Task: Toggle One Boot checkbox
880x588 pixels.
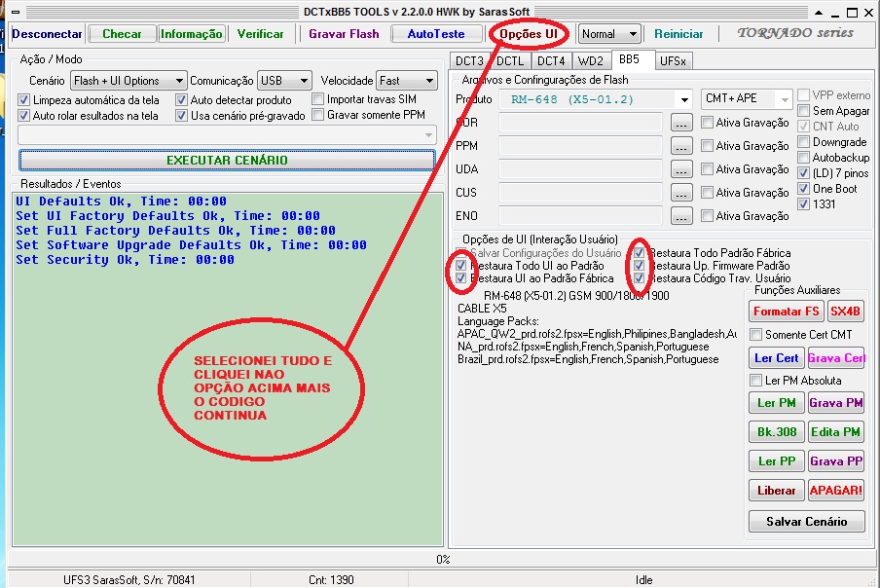Action: pos(804,189)
